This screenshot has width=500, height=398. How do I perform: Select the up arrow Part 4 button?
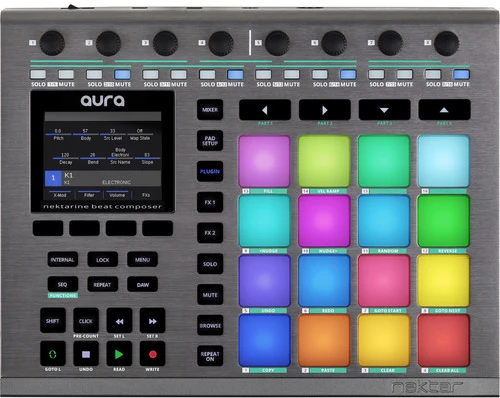444,110
